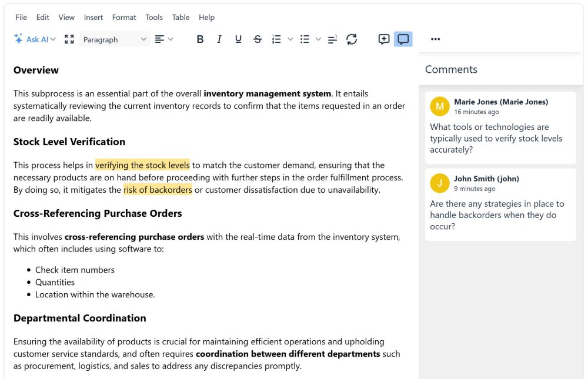588x379 pixels.
Task: Click highlighted text 'risk of backorders'
Action: click(x=158, y=190)
